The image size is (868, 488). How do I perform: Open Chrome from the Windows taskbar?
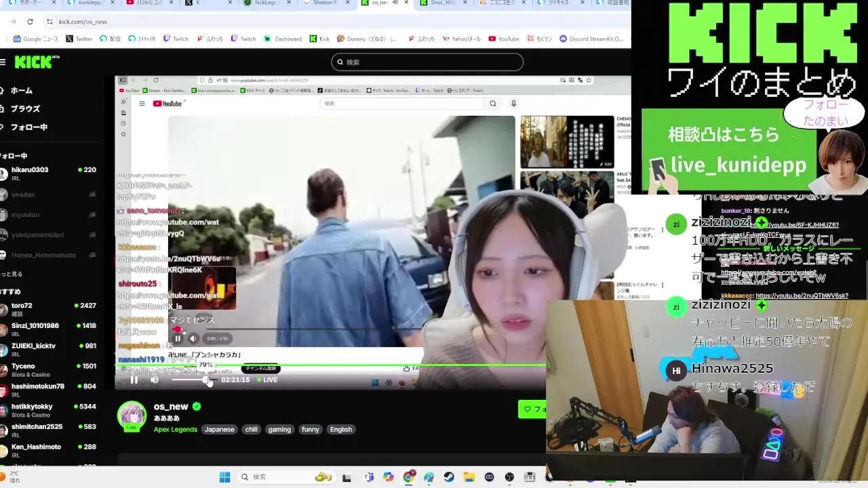tap(408, 477)
